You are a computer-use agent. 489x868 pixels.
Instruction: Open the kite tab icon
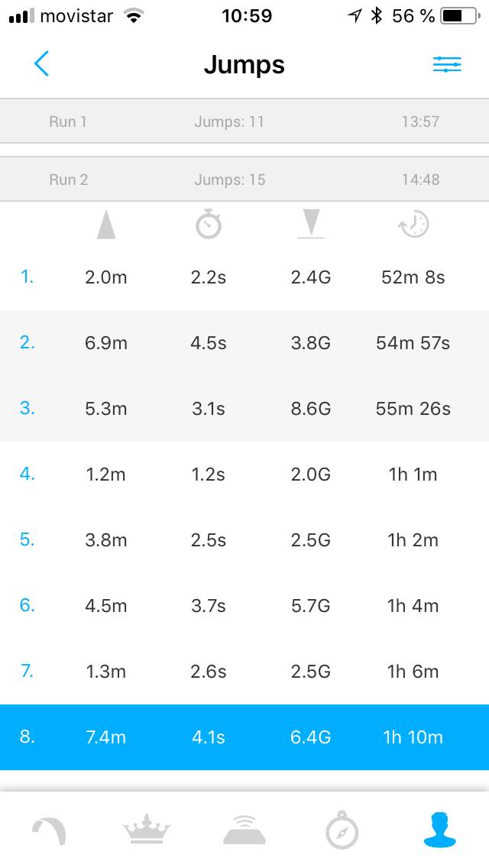point(49,831)
